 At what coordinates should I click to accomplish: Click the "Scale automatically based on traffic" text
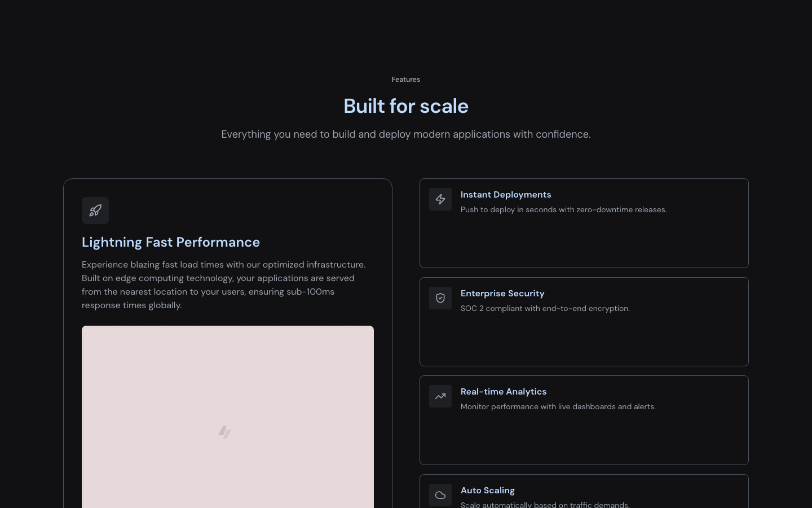(x=545, y=504)
